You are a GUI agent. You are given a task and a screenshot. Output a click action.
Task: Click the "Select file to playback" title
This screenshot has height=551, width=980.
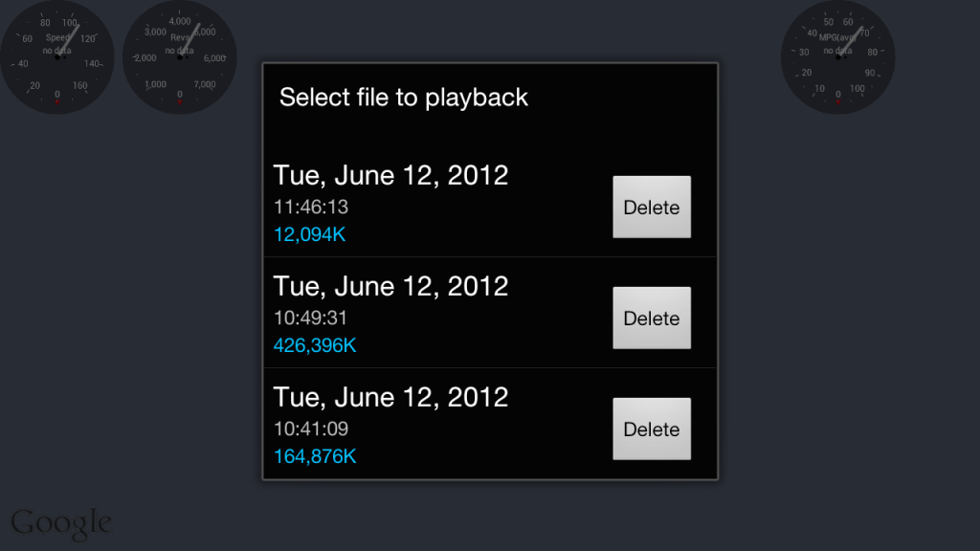click(403, 97)
